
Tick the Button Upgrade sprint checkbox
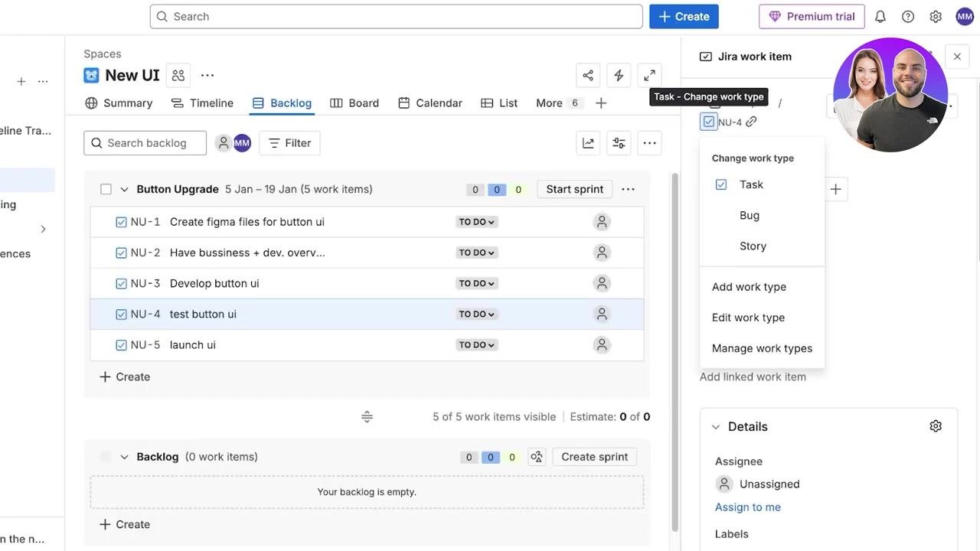click(106, 189)
